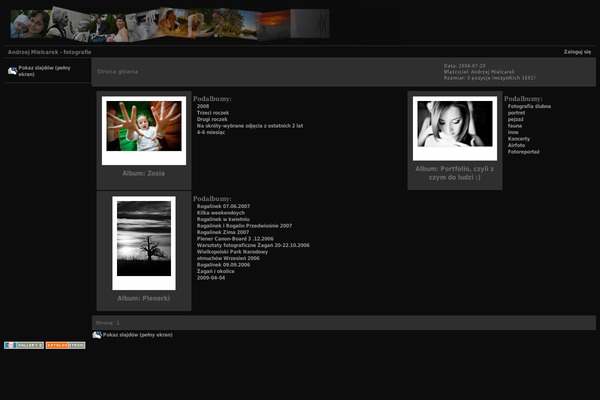Open the Koncerty subalbum
The height and width of the screenshot is (400, 600).
pyautogui.click(x=519, y=139)
